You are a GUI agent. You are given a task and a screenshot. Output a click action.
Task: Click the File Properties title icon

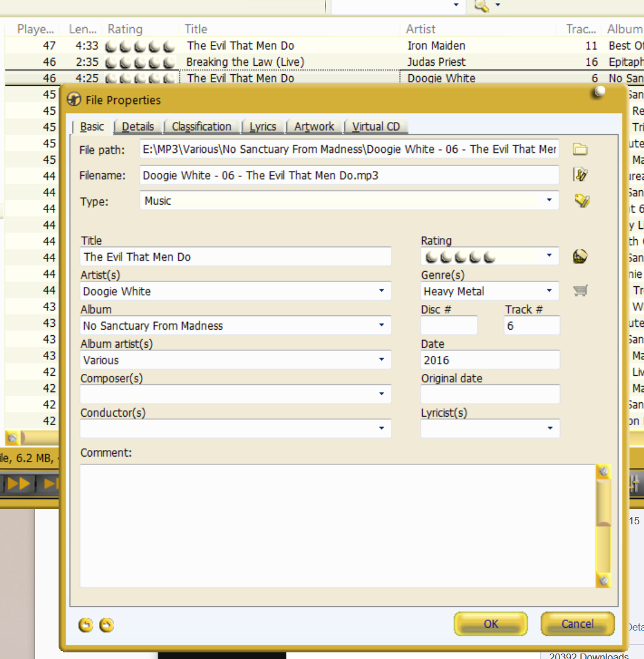point(74,100)
